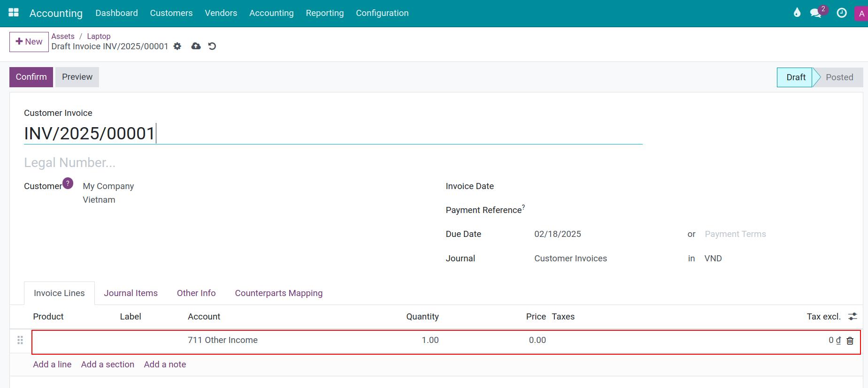This screenshot has width=868, height=388.
Task: Click Add a line link
Action: pos(52,365)
